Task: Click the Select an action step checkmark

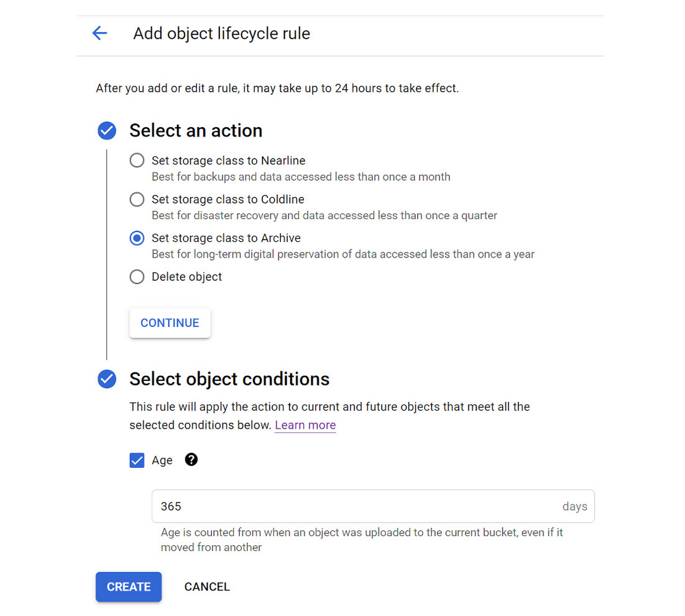Action: click(107, 131)
